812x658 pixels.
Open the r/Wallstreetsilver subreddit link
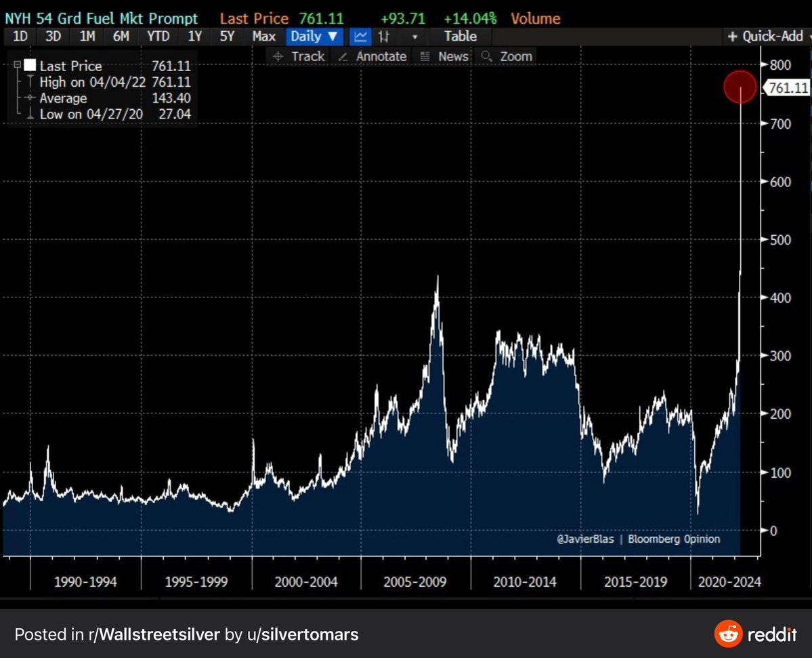tap(154, 635)
